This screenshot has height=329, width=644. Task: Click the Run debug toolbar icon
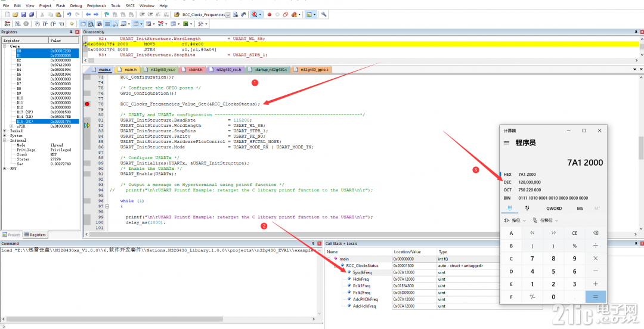coord(18,24)
